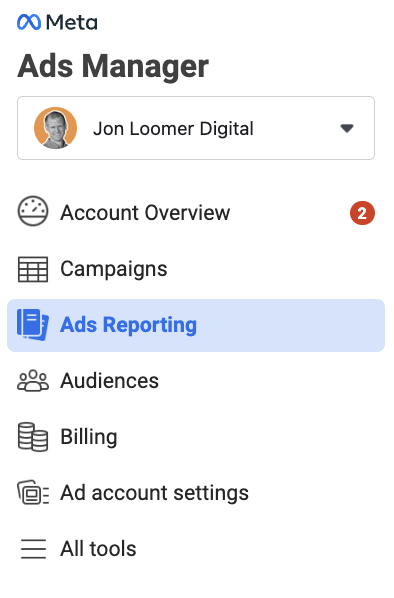Click the Ads Reporting documents icon
The width and height of the screenshot is (394, 598).
click(x=33, y=325)
